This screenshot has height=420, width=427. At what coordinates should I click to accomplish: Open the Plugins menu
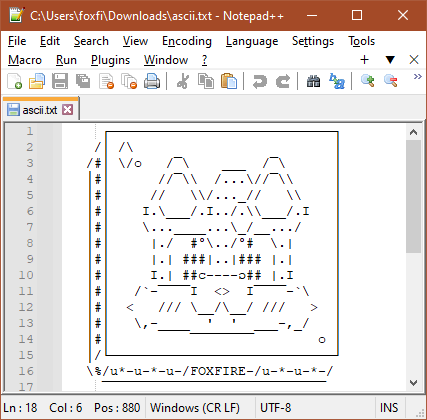[x=110, y=60]
